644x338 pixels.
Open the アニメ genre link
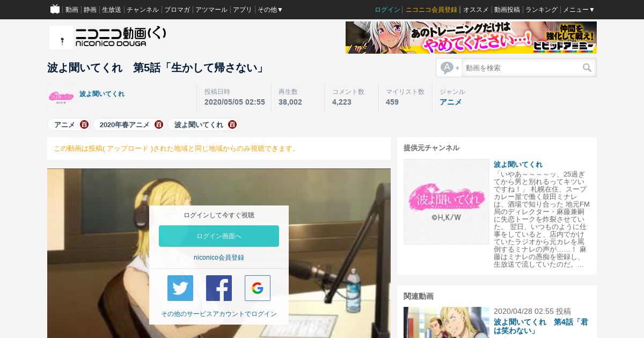pyautogui.click(x=451, y=102)
